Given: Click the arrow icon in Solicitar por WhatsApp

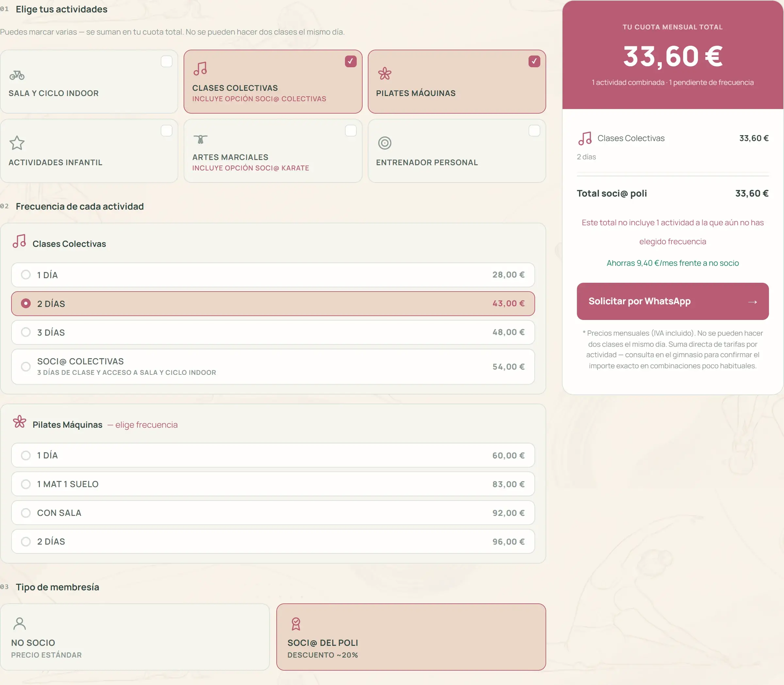Looking at the screenshot, I should pos(752,302).
